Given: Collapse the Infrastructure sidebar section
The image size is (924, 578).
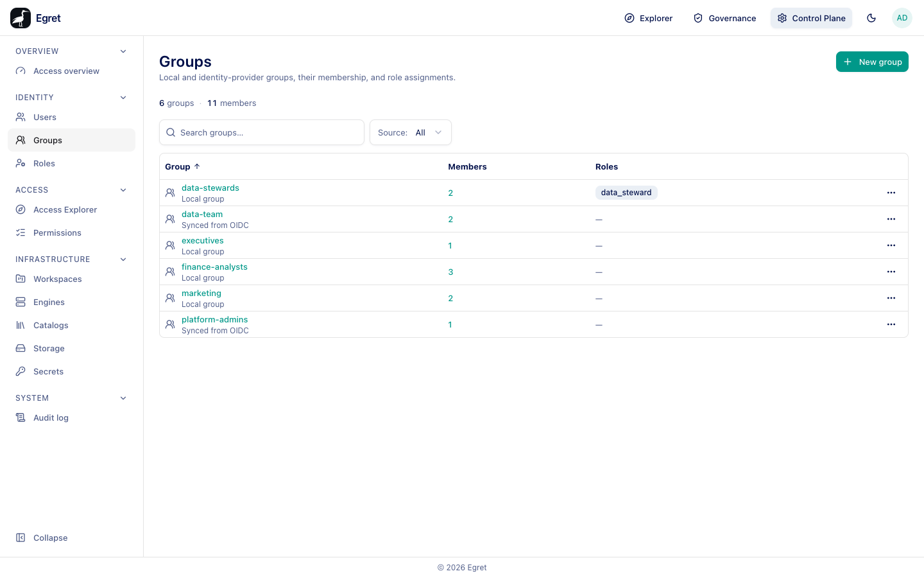Looking at the screenshot, I should click(x=123, y=259).
